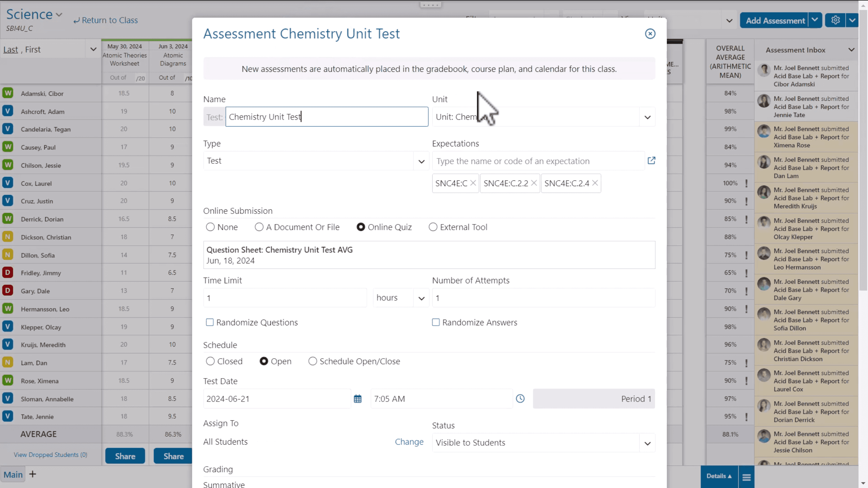
Task: Enable Randomize Answers checkbox
Action: point(436,322)
